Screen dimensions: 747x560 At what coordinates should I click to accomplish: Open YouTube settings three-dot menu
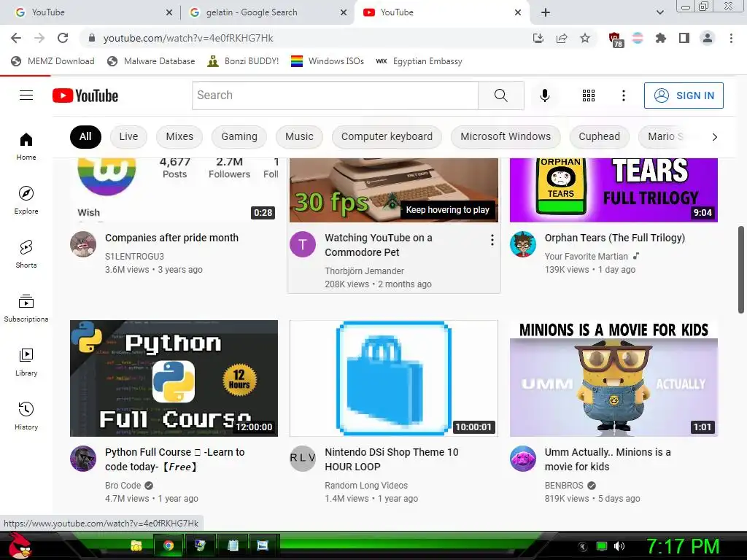[623, 96]
